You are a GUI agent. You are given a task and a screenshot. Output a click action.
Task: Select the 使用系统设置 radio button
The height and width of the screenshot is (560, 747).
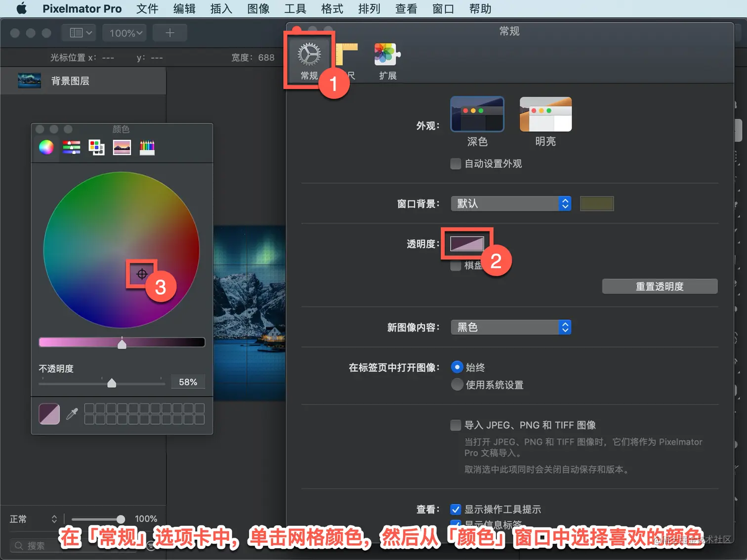click(x=457, y=385)
